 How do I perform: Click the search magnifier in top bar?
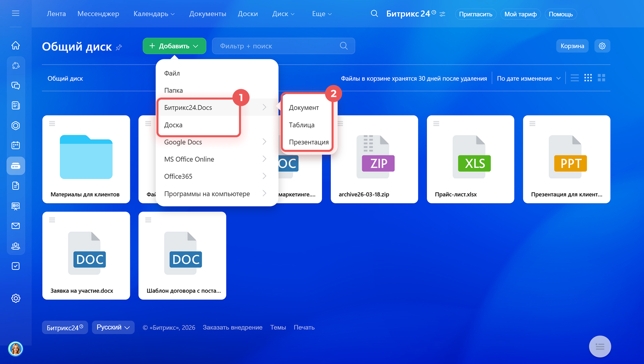[x=374, y=14]
